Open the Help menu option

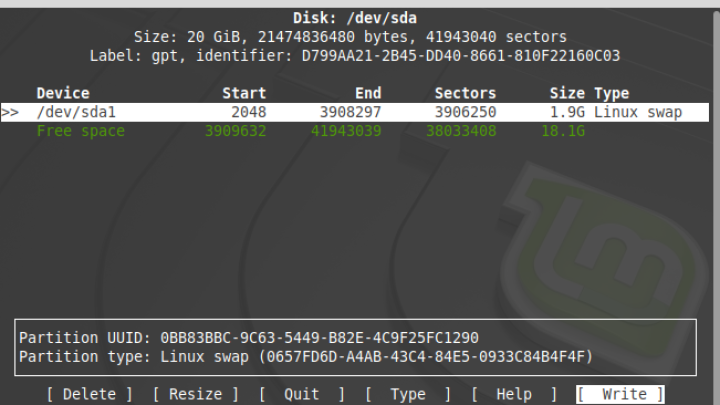click(x=514, y=394)
